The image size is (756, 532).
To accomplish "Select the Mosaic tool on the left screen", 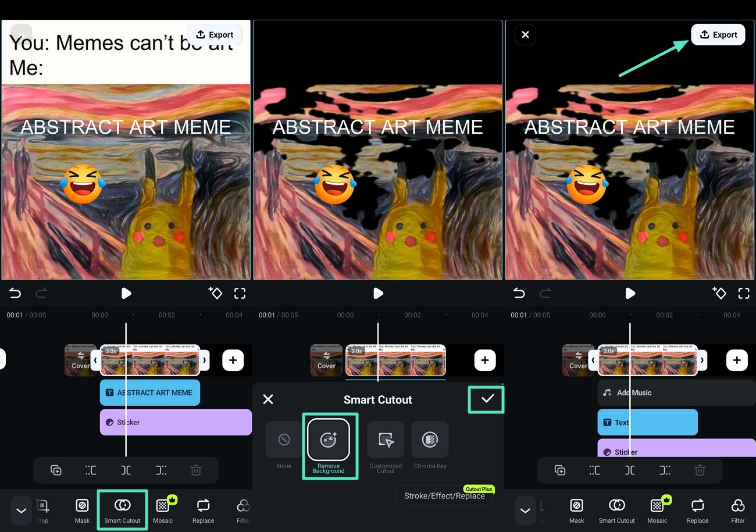I will coord(163,510).
